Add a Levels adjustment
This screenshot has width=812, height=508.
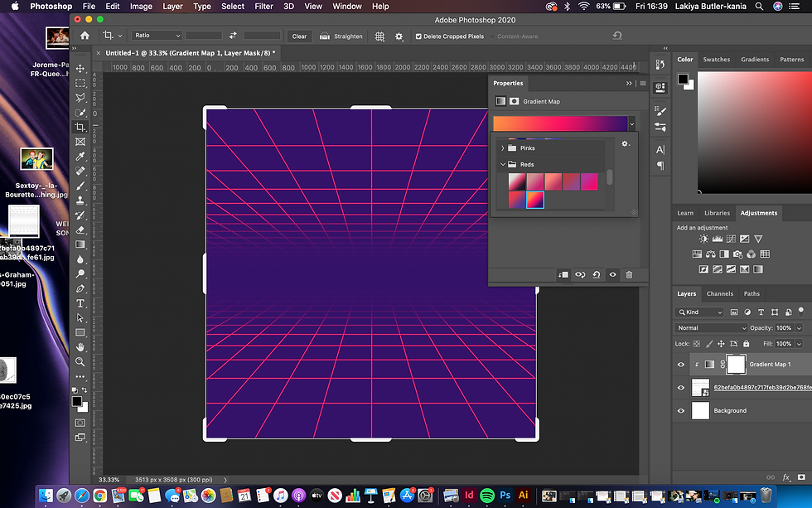coord(718,239)
